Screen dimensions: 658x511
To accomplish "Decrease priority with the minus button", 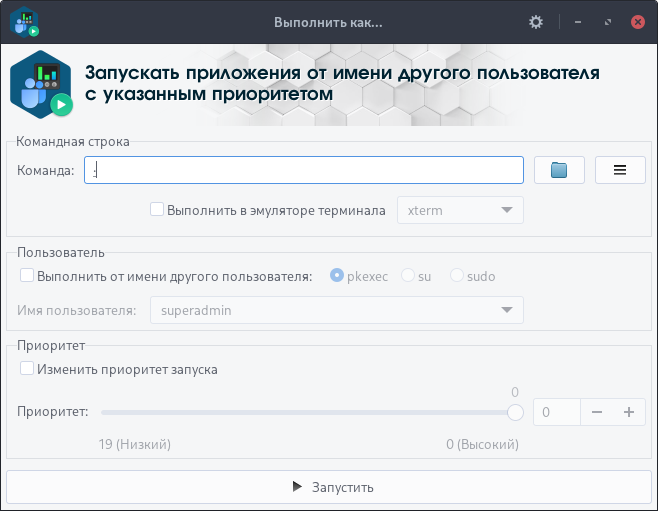I will point(596,412).
